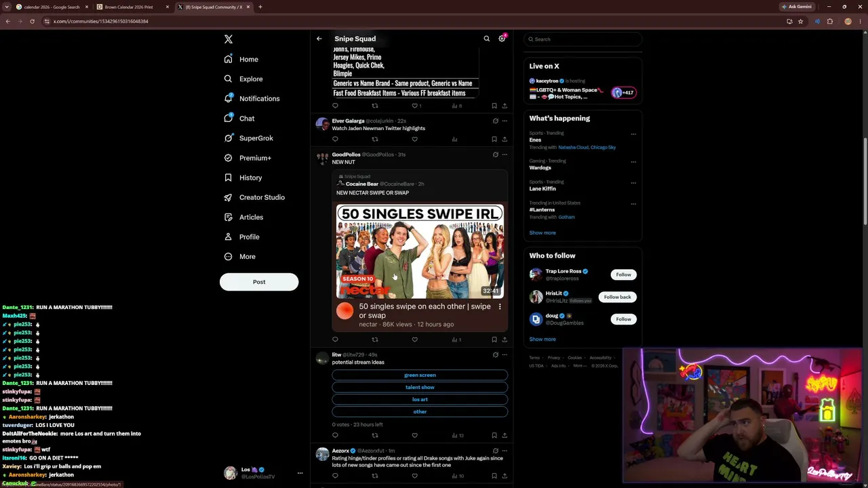Search within Snipe Squad community

[486, 39]
